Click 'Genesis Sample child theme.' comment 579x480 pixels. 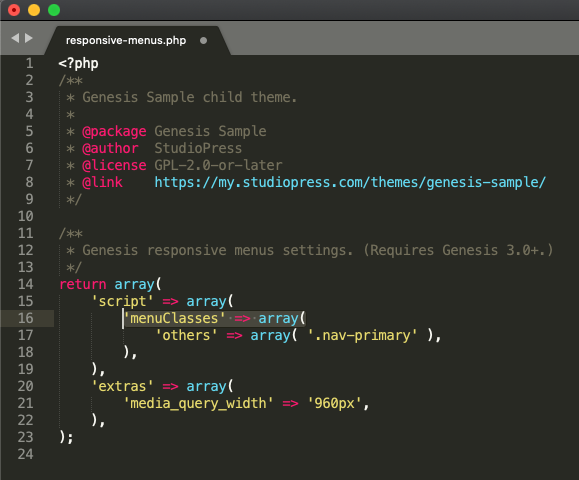point(189,97)
